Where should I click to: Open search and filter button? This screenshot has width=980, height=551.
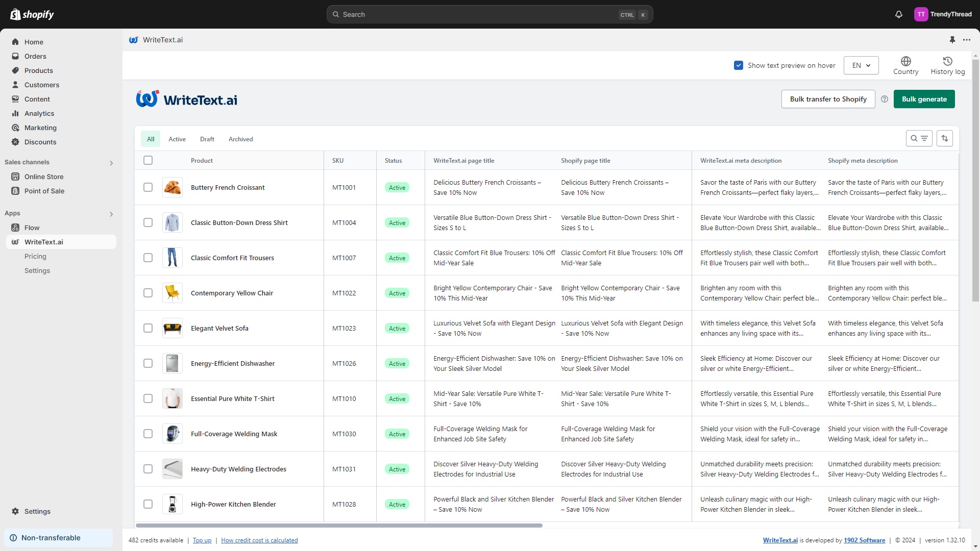click(x=919, y=138)
